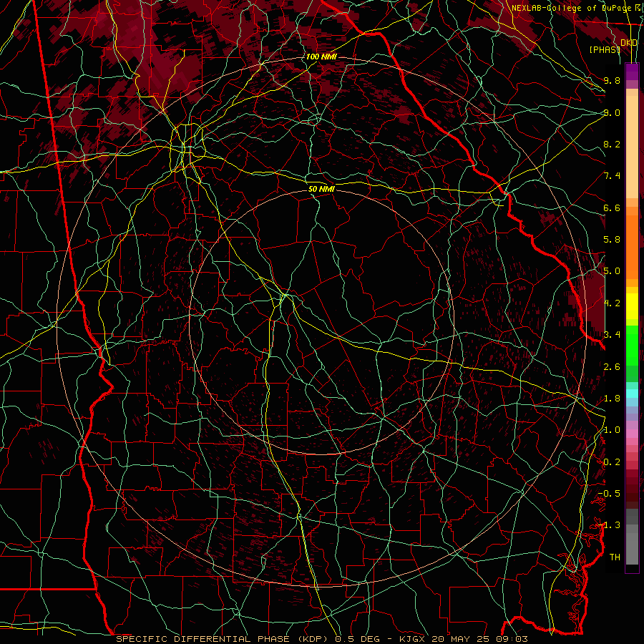The image size is (644, 644).
Task: Click the '100 NMI' range ring label
Action: point(321,57)
